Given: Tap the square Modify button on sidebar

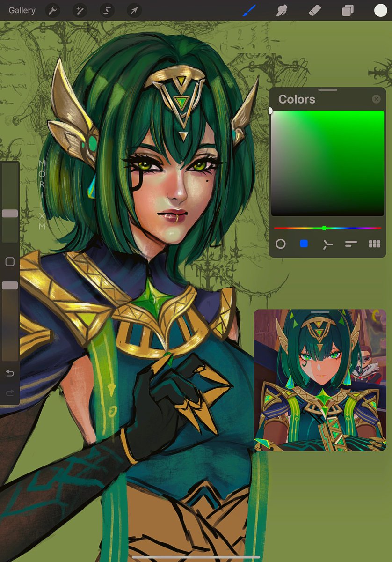Looking at the screenshot, I should pyautogui.click(x=10, y=262).
